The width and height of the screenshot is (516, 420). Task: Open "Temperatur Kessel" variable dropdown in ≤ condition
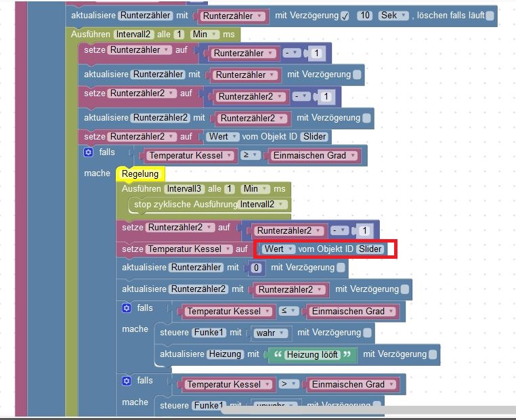228,311
